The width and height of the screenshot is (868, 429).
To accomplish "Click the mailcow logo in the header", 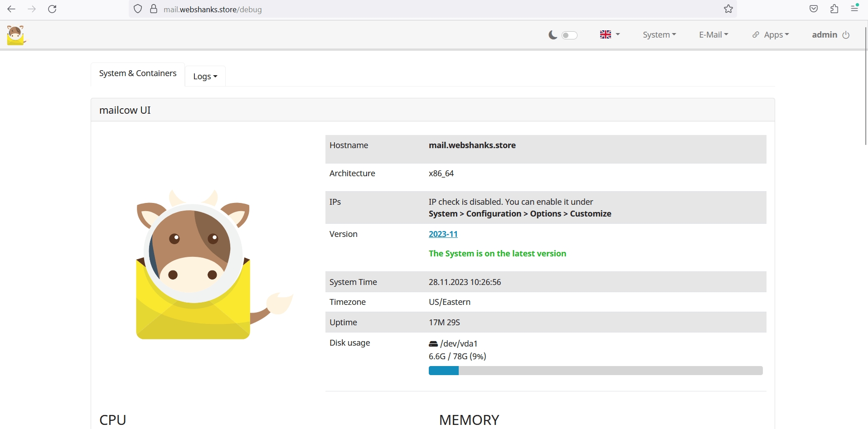I will tap(16, 35).
